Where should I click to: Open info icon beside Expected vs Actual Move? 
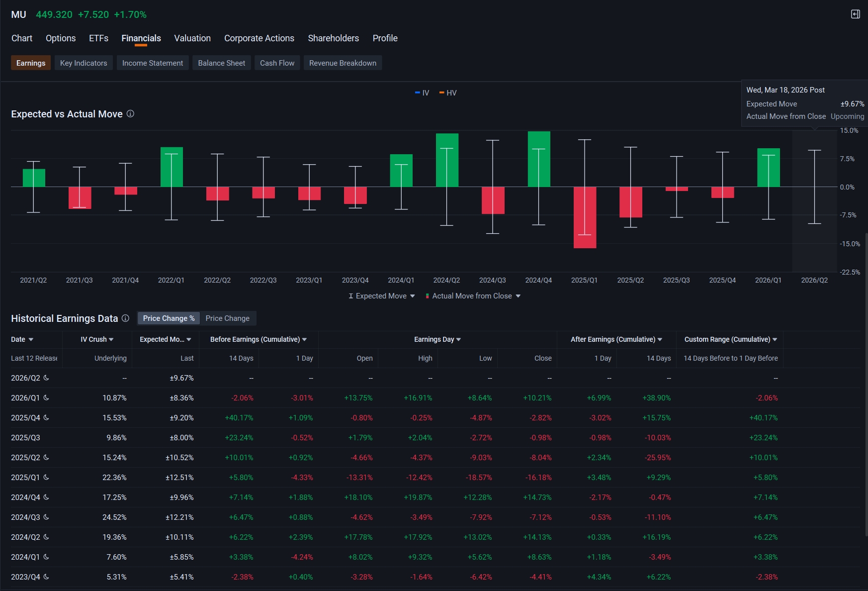[130, 114]
